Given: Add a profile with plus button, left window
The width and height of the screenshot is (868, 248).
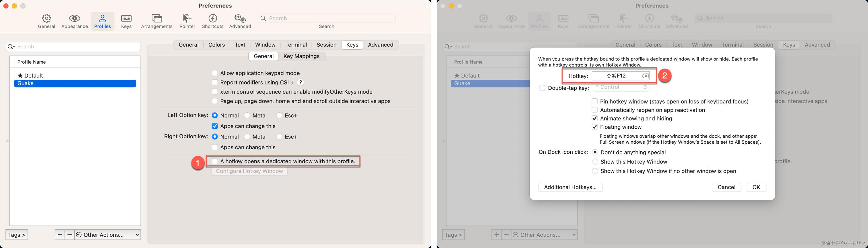Looking at the screenshot, I should 60,235.
